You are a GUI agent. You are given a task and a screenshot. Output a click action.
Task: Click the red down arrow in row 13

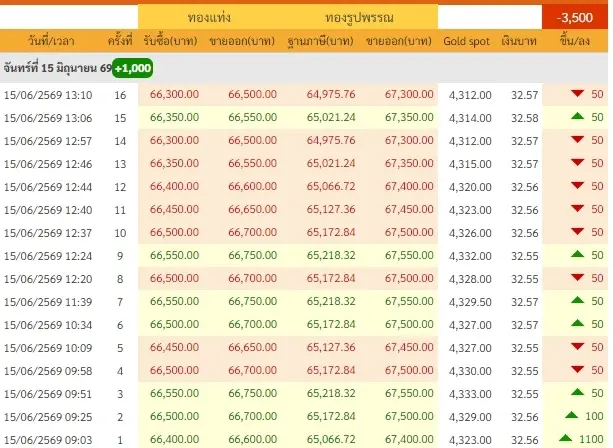(577, 163)
